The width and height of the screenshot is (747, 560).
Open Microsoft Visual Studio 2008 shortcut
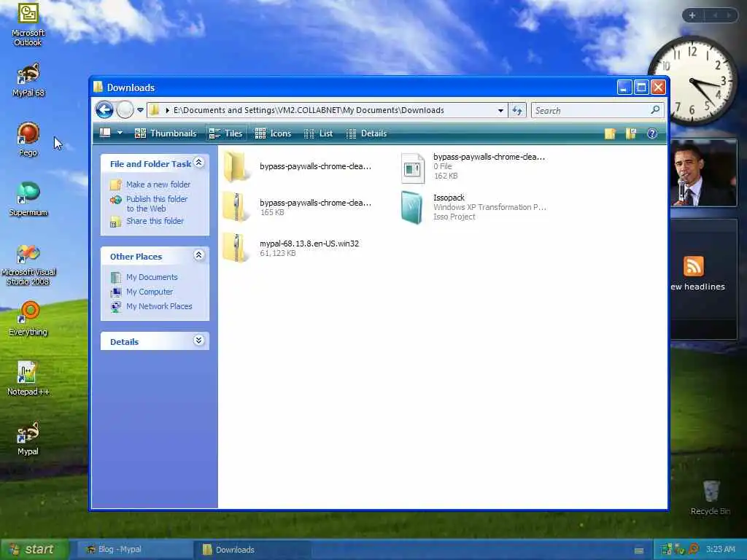(x=28, y=264)
